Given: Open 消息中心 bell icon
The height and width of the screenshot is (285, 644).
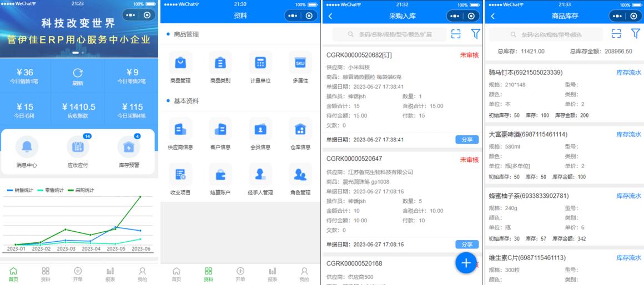Looking at the screenshot, I should [x=27, y=147].
